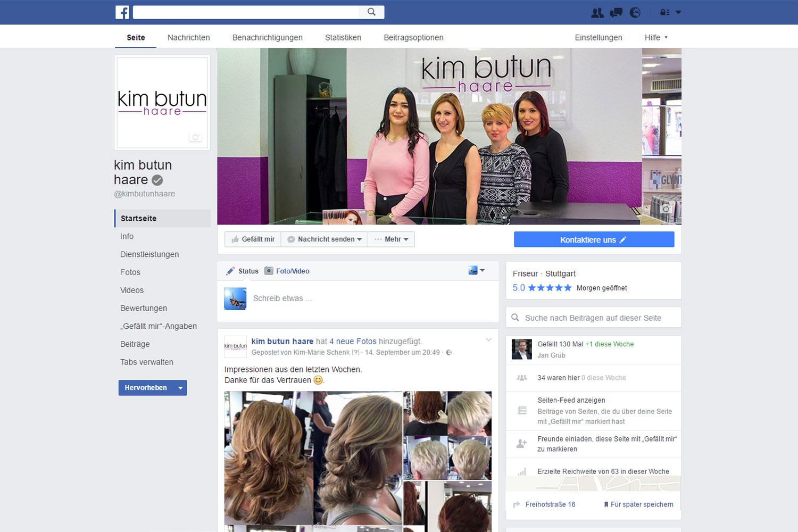This screenshot has height=532, width=798.
Task: Click the Status pencil icon
Action: (230, 271)
